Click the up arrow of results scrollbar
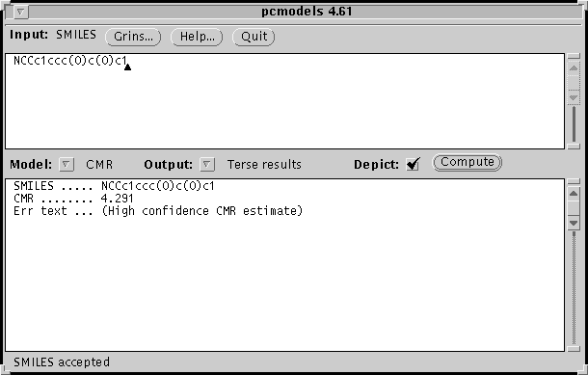Image resolution: width=588 pixels, height=375 pixels. [574, 194]
